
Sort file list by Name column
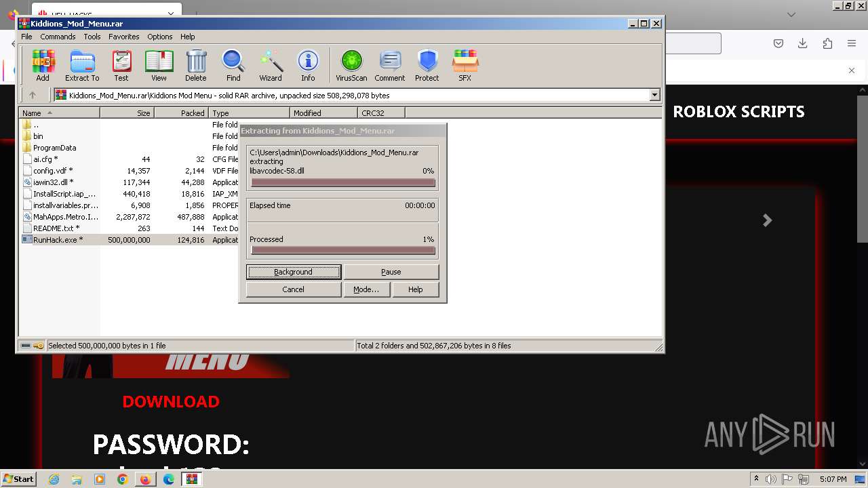pyautogui.click(x=60, y=113)
